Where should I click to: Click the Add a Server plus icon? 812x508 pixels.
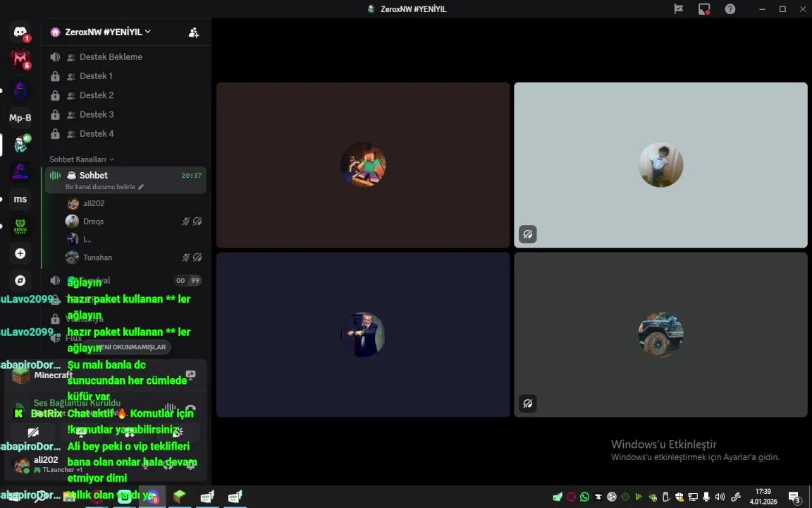pyautogui.click(x=20, y=253)
